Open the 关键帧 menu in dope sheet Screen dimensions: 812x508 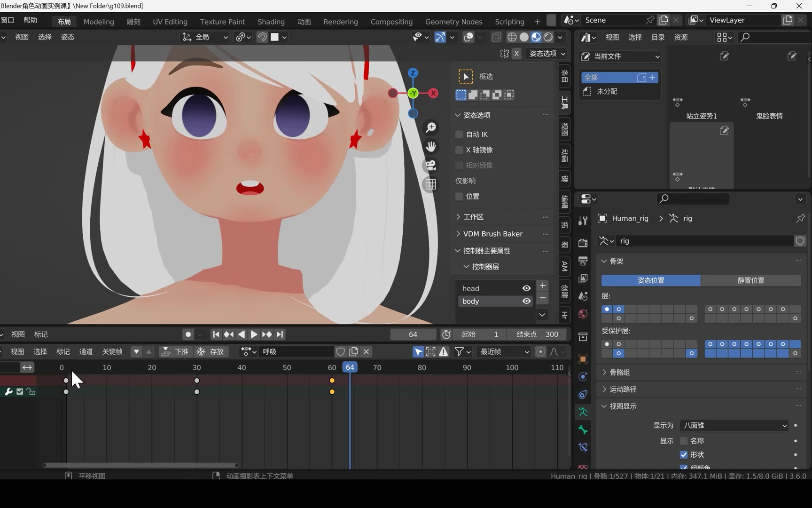(x=112, y=351)
